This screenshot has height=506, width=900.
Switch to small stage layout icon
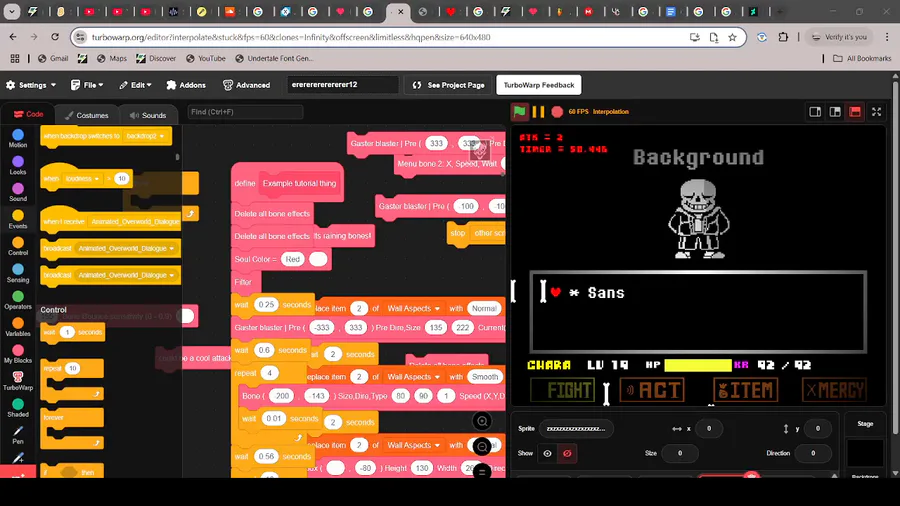[815, 112]
